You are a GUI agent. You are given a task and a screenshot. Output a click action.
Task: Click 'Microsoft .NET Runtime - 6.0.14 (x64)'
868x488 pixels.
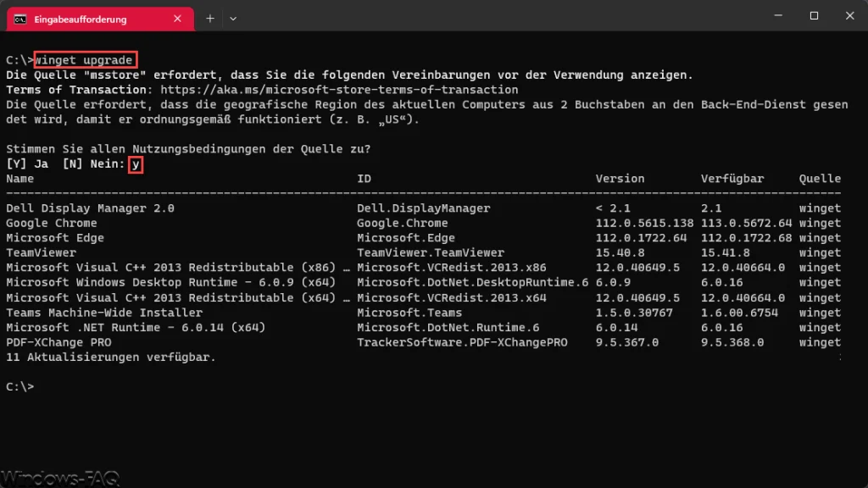point(136,328)
